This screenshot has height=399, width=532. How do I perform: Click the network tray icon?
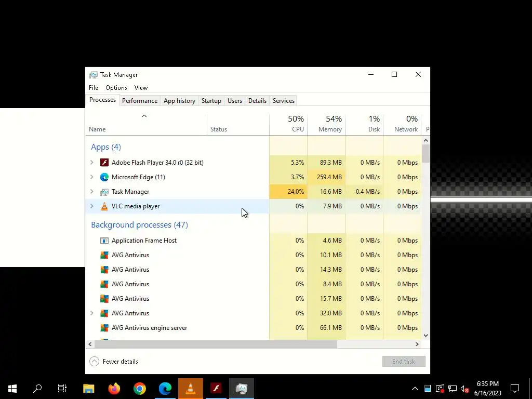(x=453, y=389)
